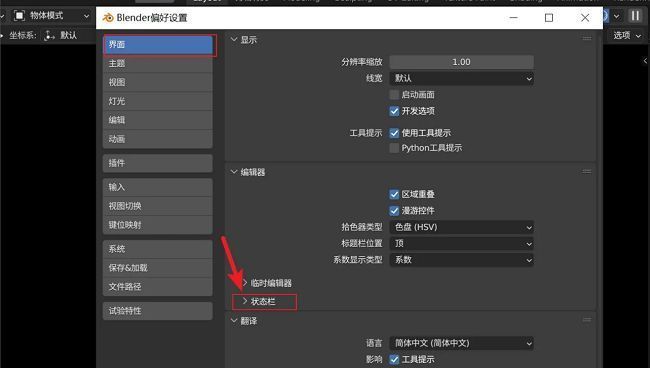Collapse the 显示 panel

(x=234, y=40)
